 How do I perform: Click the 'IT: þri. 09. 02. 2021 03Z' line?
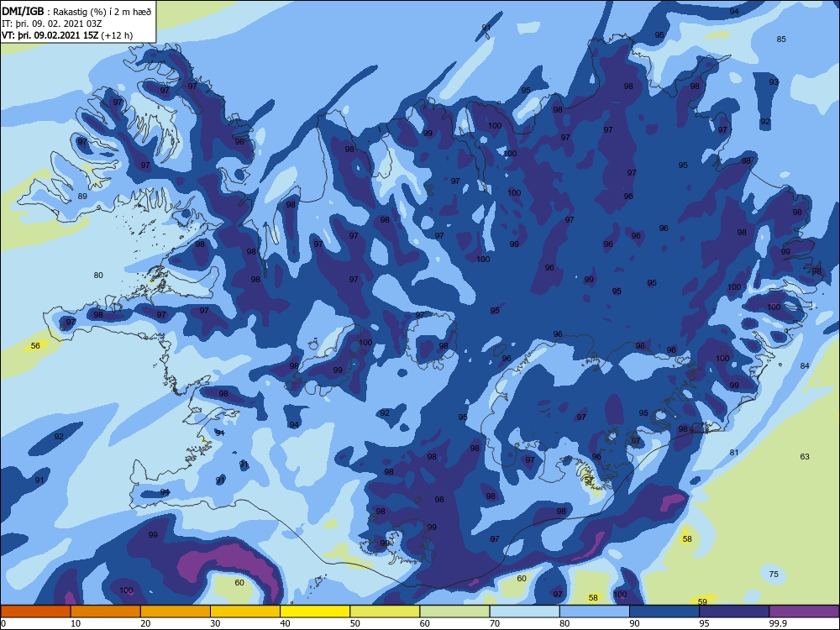pos(52,24)
